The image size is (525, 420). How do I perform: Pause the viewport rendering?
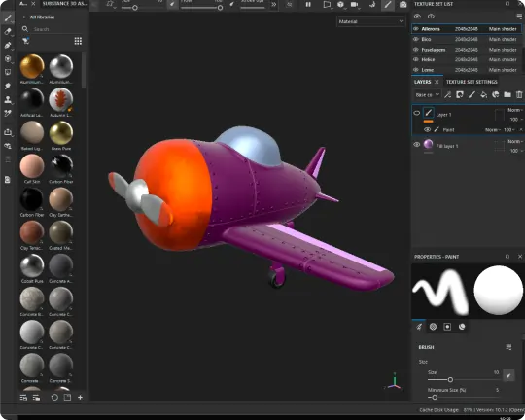pyautogui.click(x=308, y=4)
